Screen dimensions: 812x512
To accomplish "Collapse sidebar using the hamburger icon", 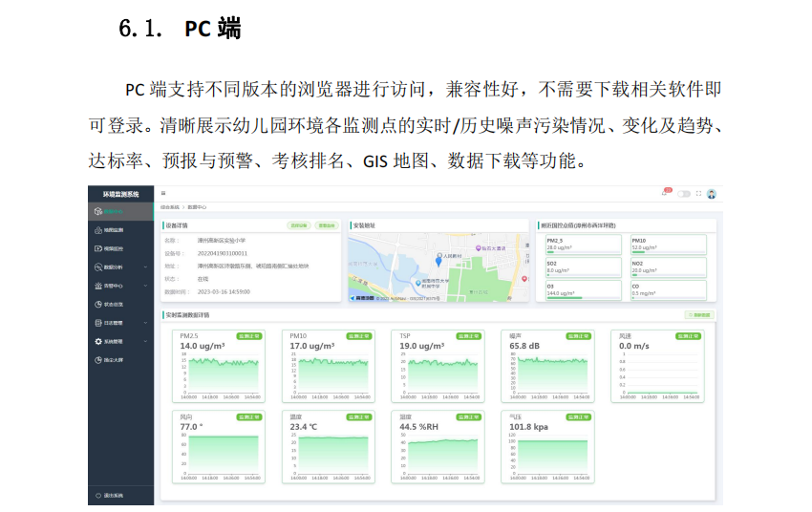I will pyautogui.click(x=162, y=194).
